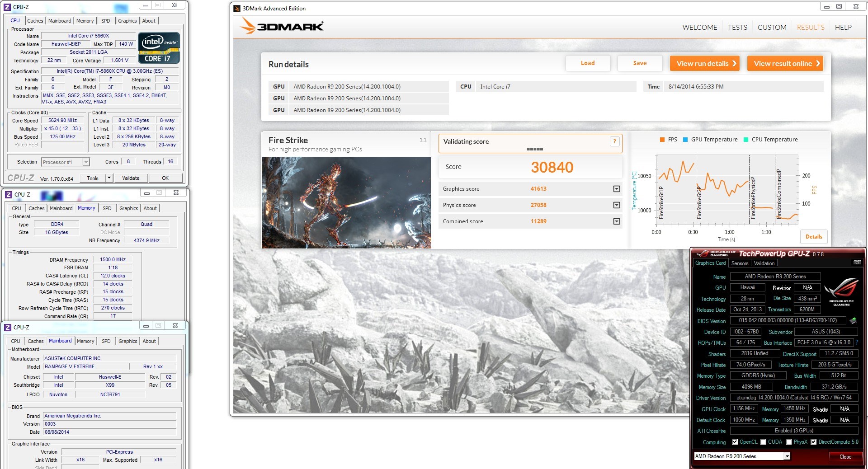Toggle the OpenCL checkbox in GPU-Z
The width and height of the screenshot is (868, 469).
coord(735,442)
